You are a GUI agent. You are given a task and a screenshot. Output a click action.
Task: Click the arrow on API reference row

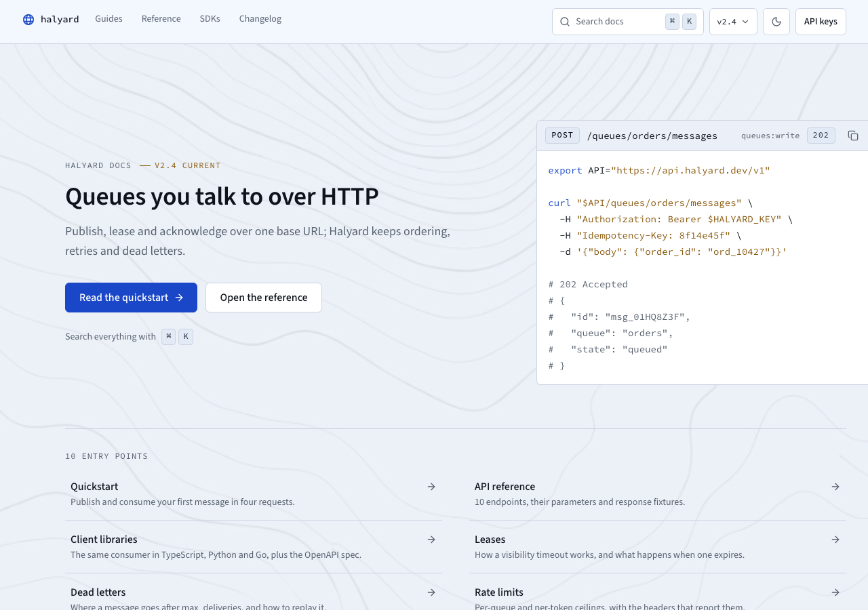[835, 487]
